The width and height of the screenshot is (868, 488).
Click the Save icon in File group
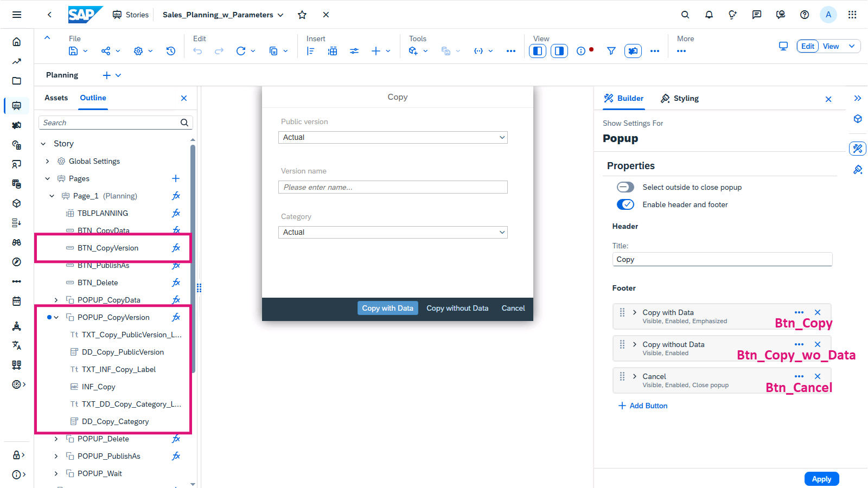[73, 51]
